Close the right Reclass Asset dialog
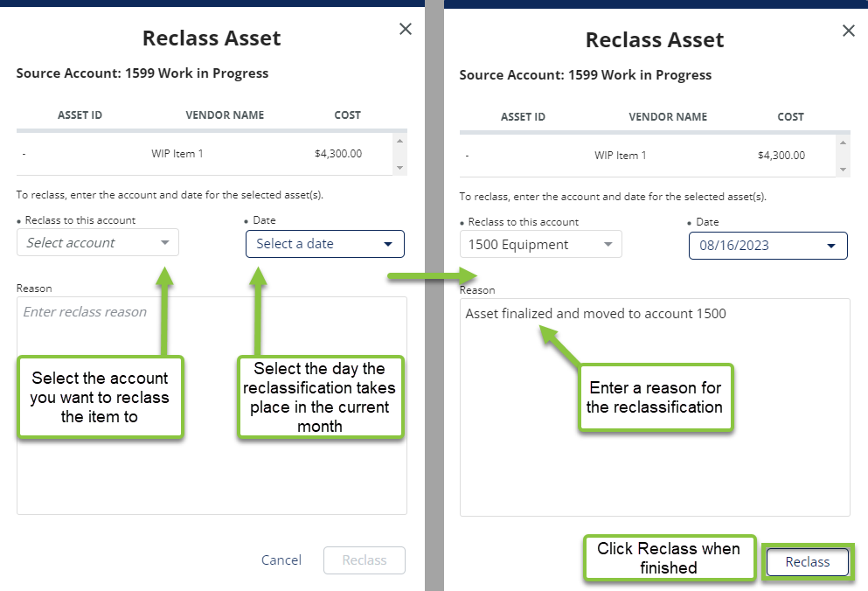 [849, 31]
